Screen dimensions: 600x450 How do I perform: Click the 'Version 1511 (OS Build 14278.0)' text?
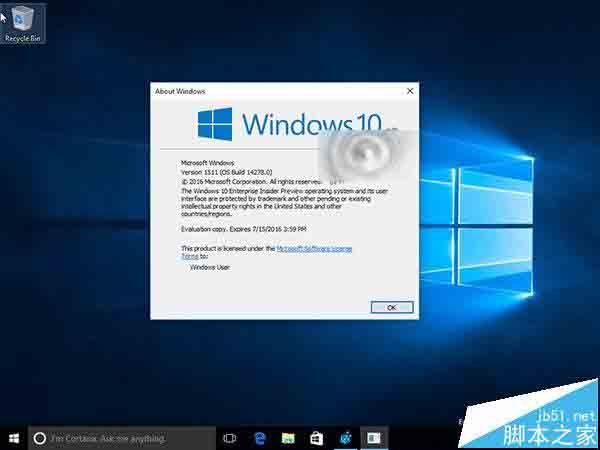[227, 172]
